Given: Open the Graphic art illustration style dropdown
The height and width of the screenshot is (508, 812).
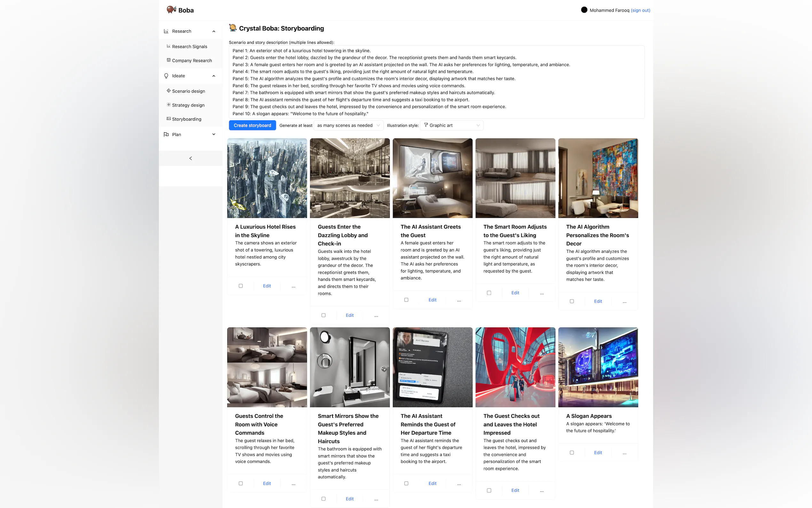Looking at the screenshot, I should [451, 125].
